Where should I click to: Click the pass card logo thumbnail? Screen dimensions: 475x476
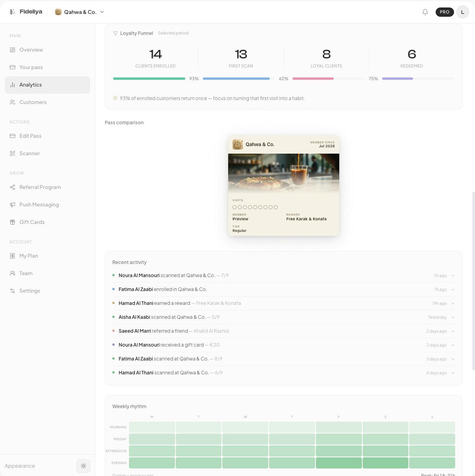[x=237, y=145]
